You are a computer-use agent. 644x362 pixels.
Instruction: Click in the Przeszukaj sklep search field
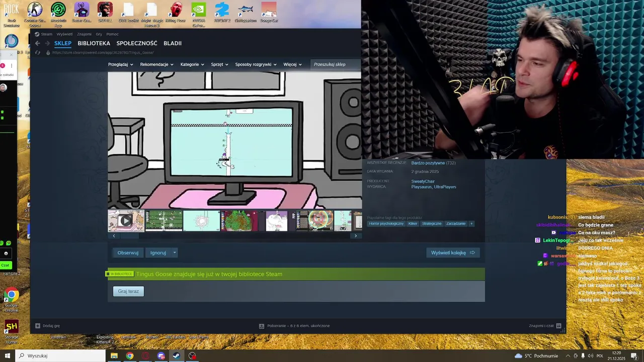(x=336, y=64)
